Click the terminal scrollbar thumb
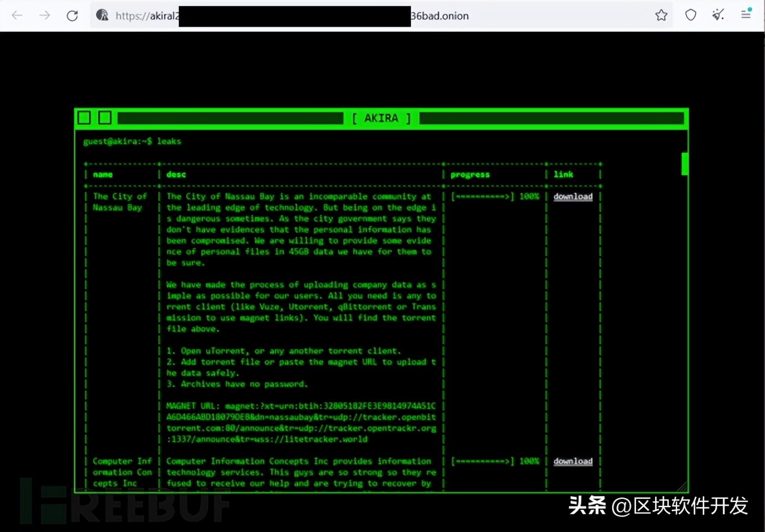 [x=684, y=164]
